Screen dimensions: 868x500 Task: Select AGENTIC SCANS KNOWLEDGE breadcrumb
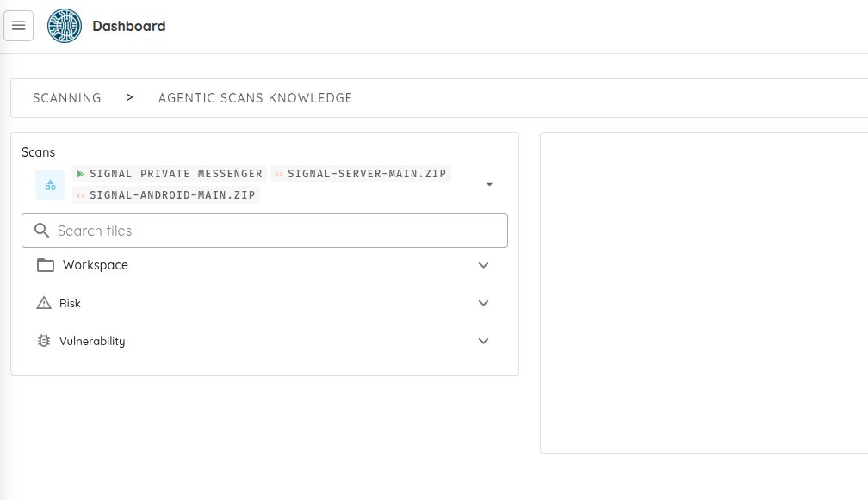point(255,98)
